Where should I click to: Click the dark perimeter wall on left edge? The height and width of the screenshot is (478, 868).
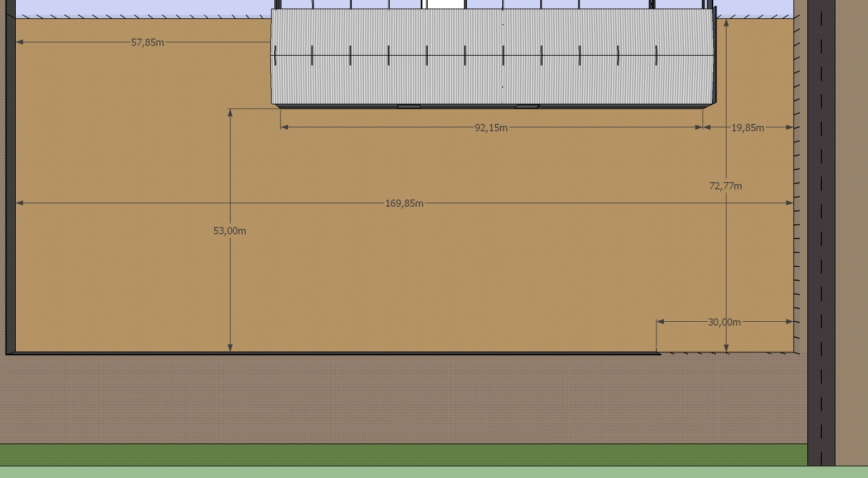tap(10, 176)
